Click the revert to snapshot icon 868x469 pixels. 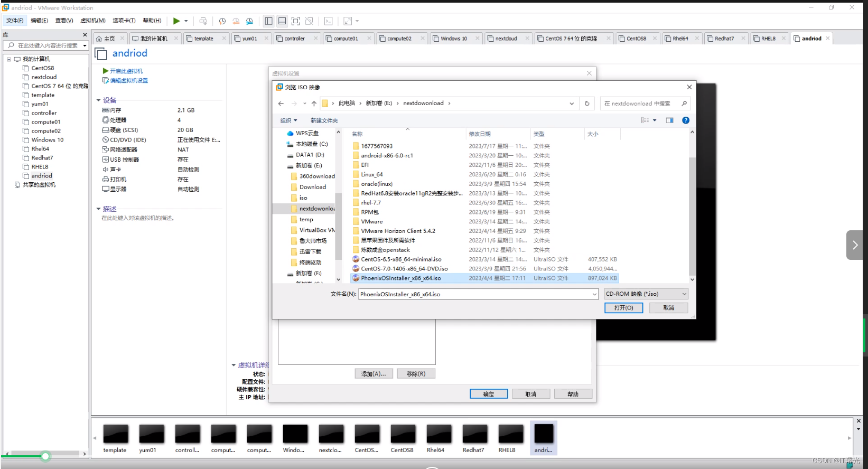[236, 21]
